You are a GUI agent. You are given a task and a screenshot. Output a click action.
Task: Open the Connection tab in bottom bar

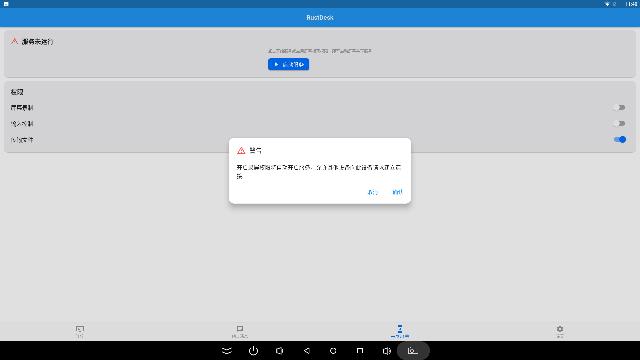pos(80,331)
